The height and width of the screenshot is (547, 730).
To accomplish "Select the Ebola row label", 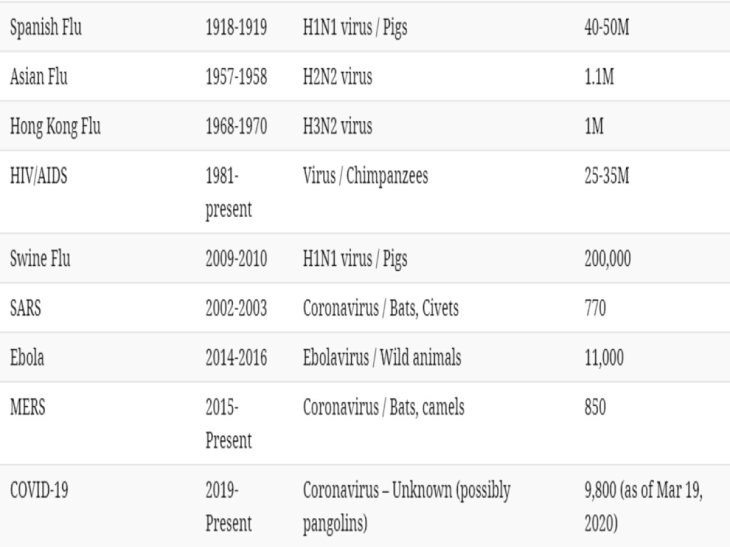I will pyautogui.click(x=27, y=358).
